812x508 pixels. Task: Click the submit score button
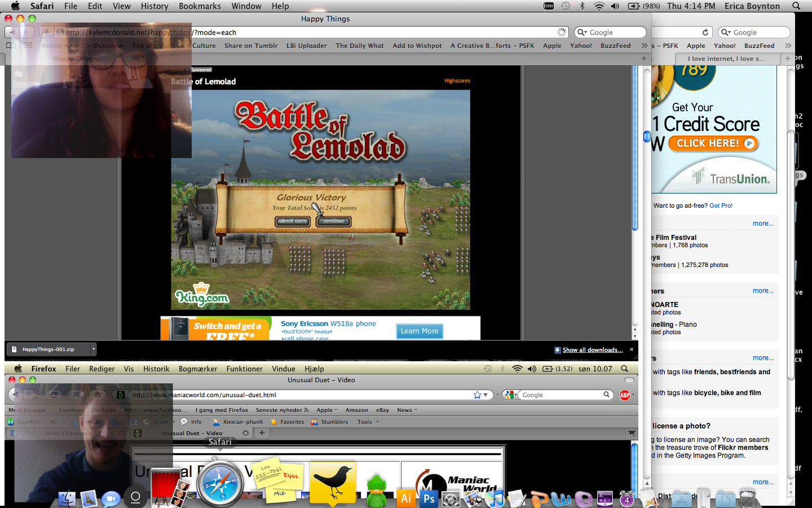[x=292, y=221]
